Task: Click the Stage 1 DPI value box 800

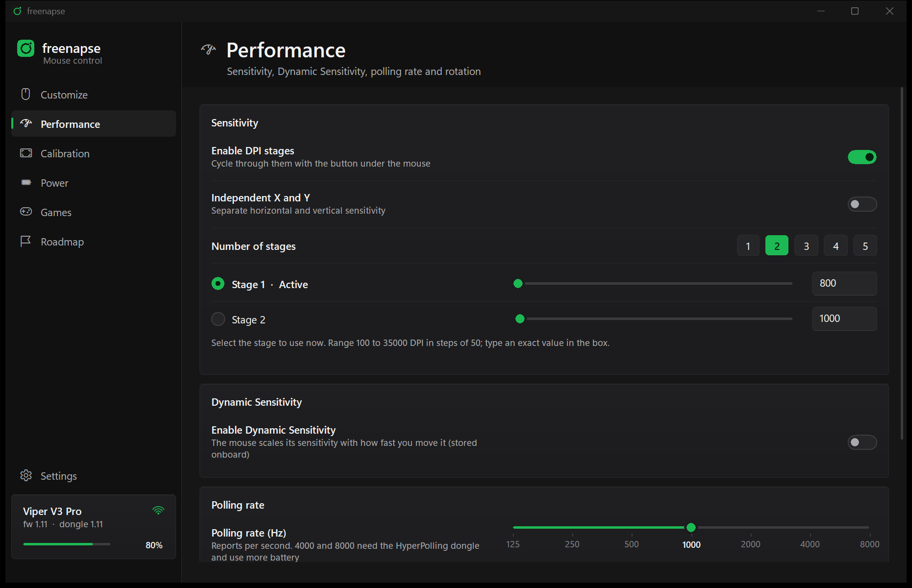Action: click(844, 283)
